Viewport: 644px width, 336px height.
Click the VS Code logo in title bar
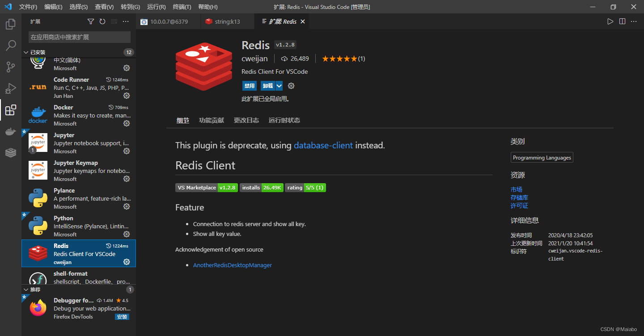8,7
